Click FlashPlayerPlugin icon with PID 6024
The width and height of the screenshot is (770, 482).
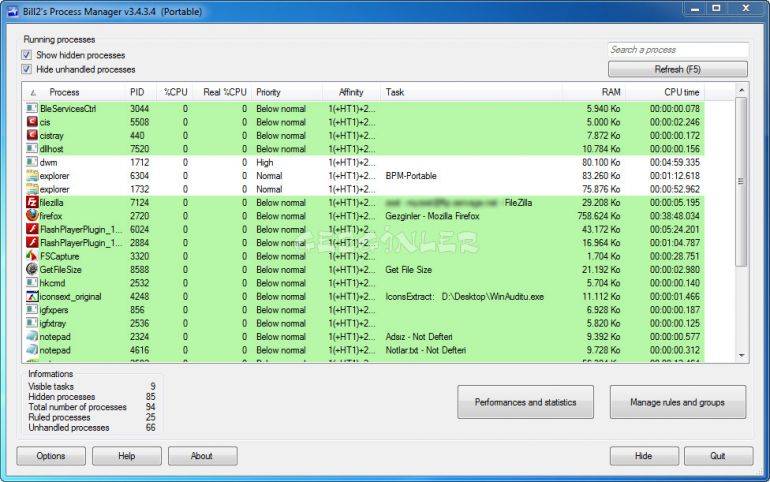click(x=32, y=229)
